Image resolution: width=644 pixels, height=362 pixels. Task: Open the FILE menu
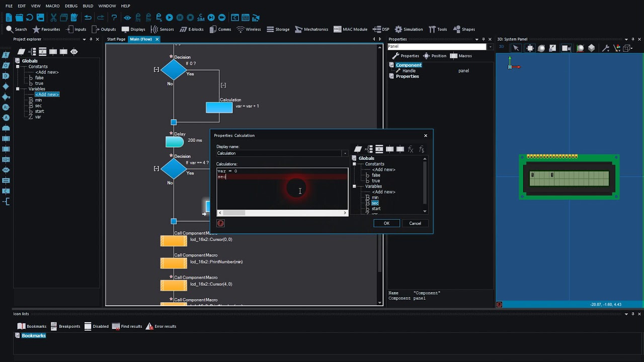click(x=9, y=6)
